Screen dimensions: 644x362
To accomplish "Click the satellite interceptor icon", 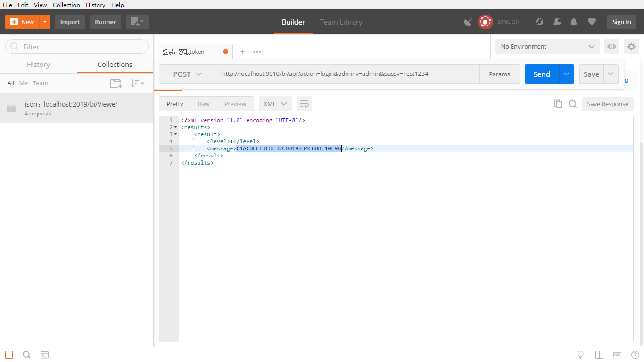I will point(468,22).
